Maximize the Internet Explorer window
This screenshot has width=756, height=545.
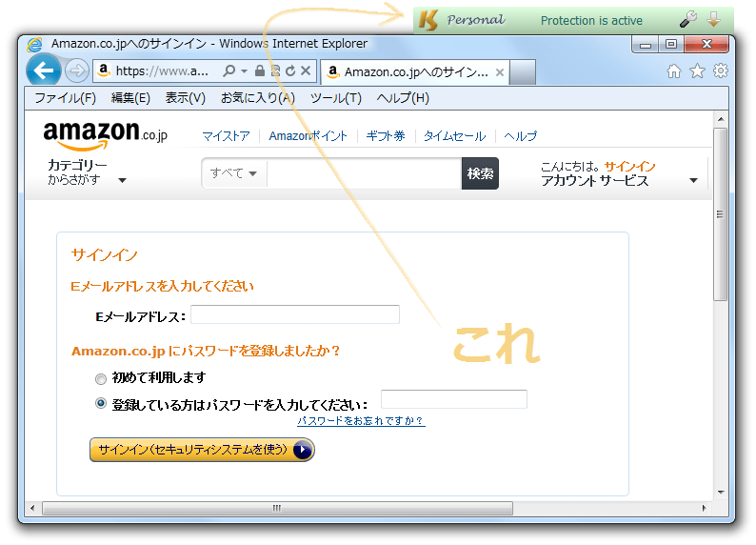click(670, 45)
